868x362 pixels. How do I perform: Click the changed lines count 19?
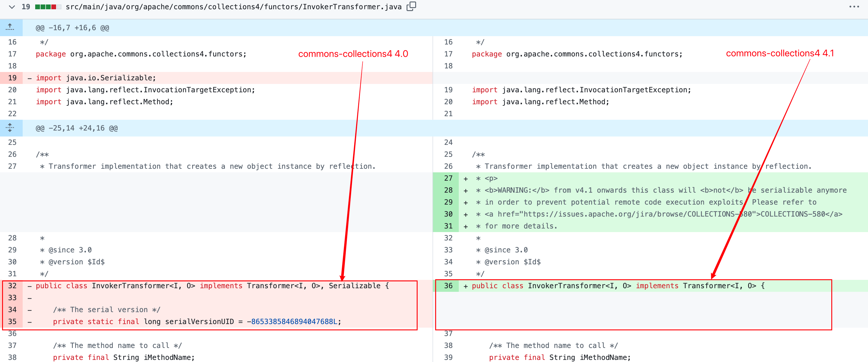pyautogui.click(x=26, y=7)
